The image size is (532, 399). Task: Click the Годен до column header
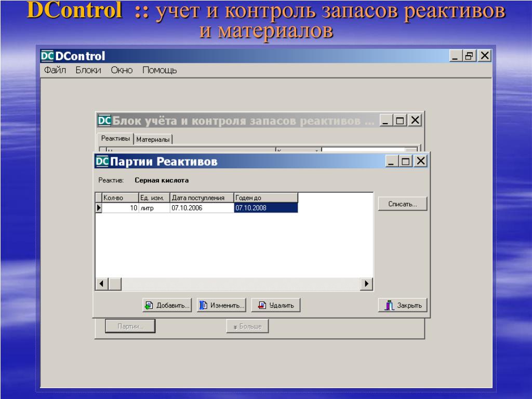pyautogui.click(x=266, y=197)
